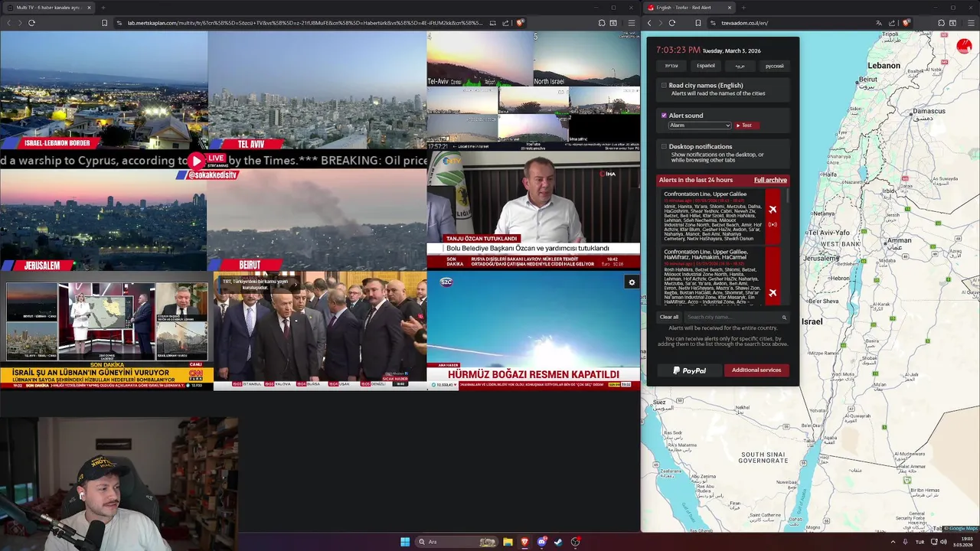Switch language to русский
This screenshot has height=551, width=980.
point(775,66)
